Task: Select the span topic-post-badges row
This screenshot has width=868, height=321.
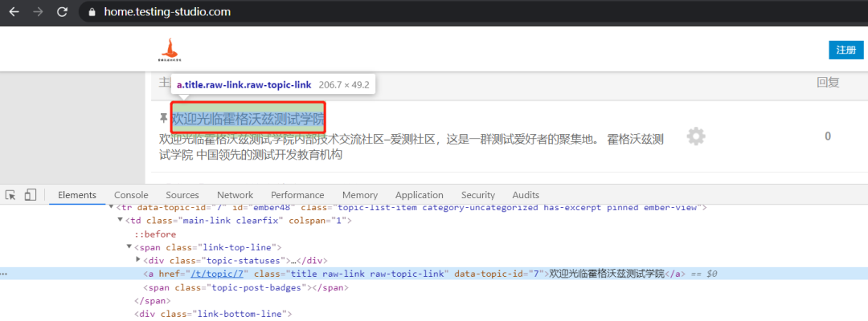Action: [x=246, y=287]
